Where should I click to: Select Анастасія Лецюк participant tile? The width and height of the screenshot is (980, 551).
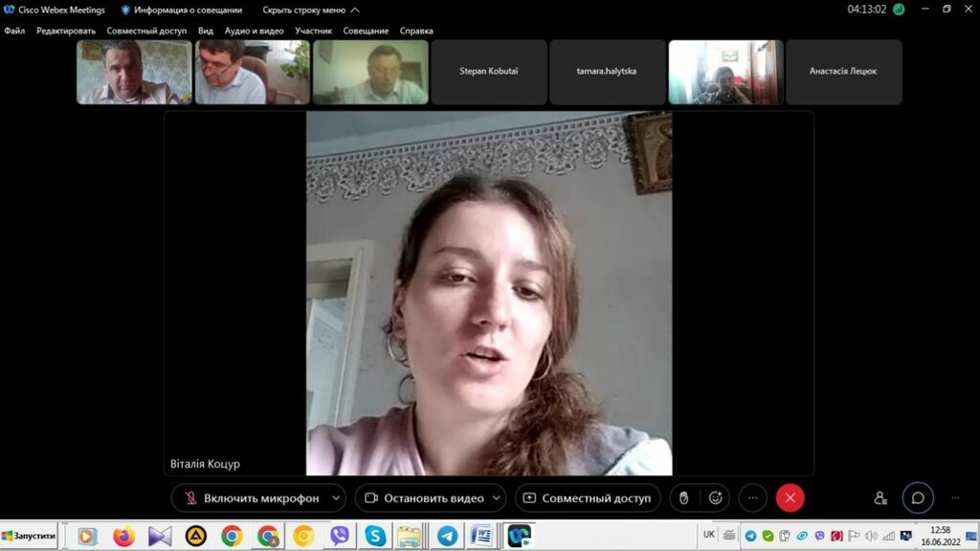click(843, 72)
